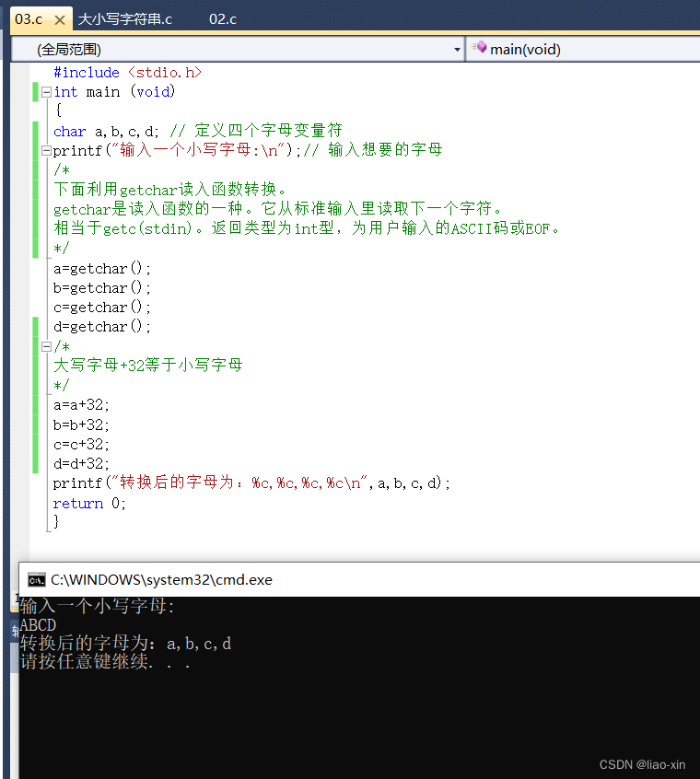
Task: Collapse the 大写字母+32 comment block
Action: (46, 346)
